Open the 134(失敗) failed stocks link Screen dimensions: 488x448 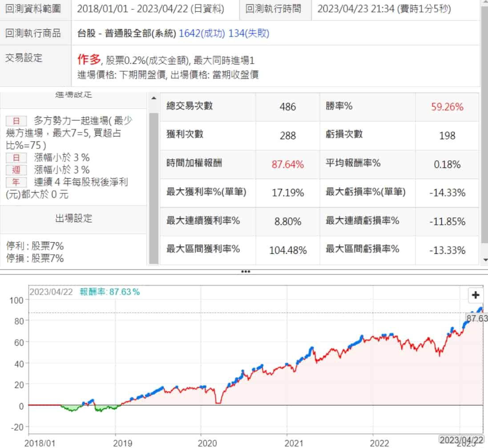(x=249, y=33)
